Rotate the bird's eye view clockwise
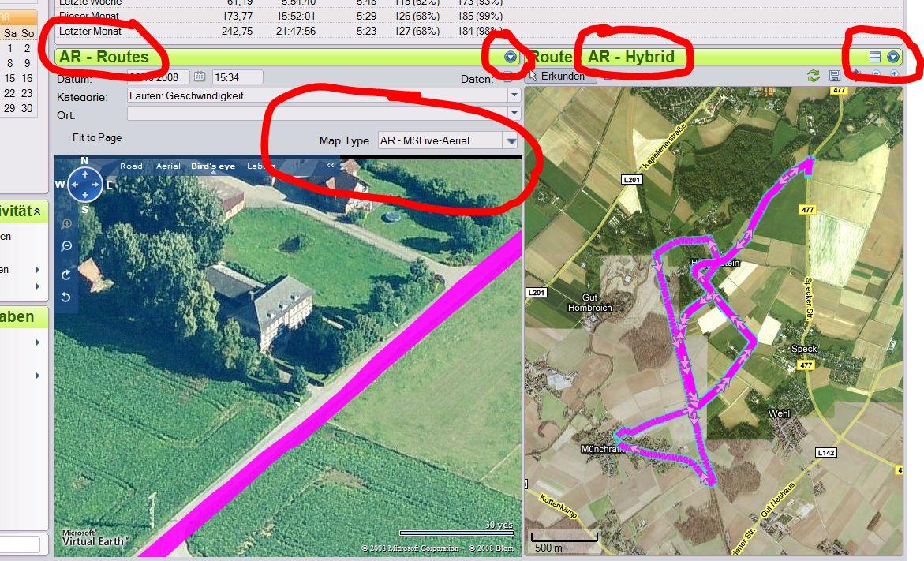This screenshot has width=924, height=561. [66, 275]
